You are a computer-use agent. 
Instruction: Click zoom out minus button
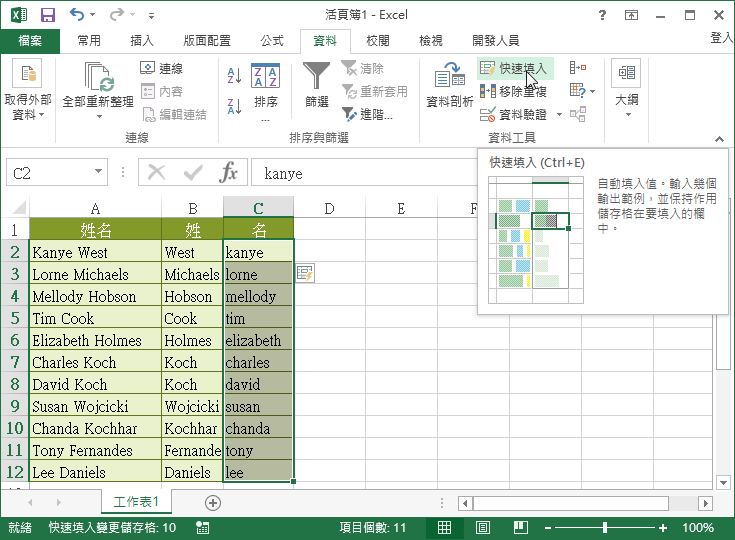click(548, 528)
